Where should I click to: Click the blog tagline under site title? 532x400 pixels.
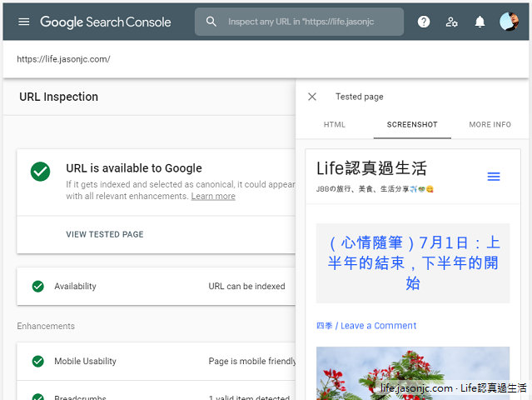point(375,189)
